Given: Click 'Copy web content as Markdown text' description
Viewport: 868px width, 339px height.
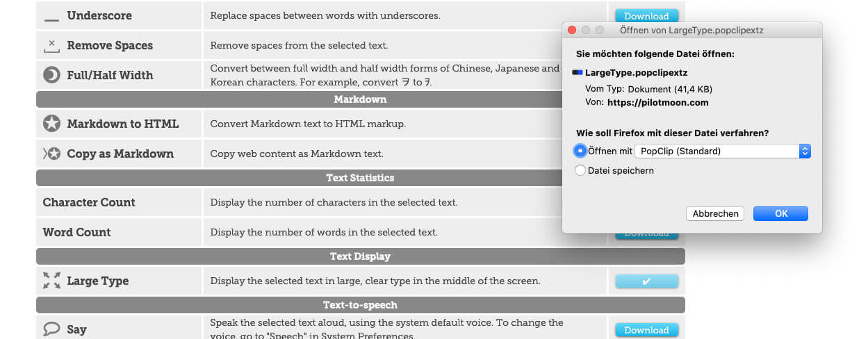Looking at the screenshot, I should 297,154.
